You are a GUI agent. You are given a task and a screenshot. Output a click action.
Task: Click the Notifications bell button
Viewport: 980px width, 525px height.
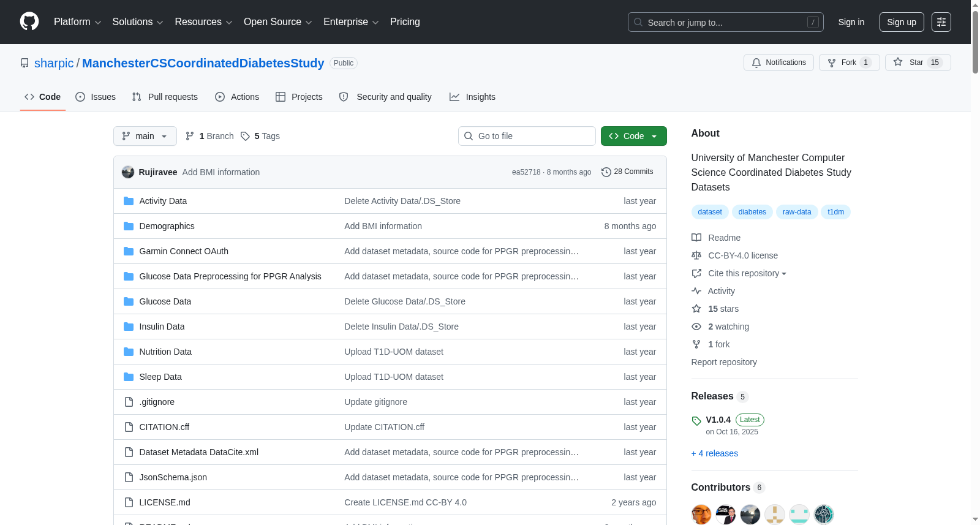tap(778, 62)
